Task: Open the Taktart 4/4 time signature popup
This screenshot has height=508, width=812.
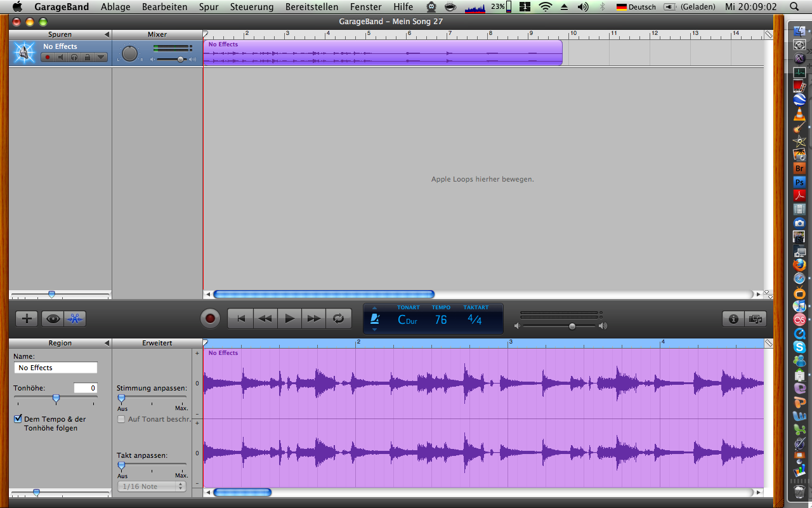Action: point(475,319)
